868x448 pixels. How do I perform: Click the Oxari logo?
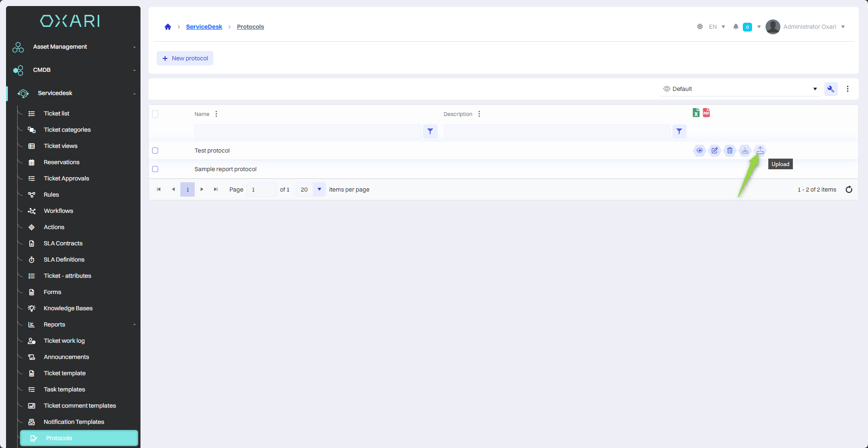(70, 21)
